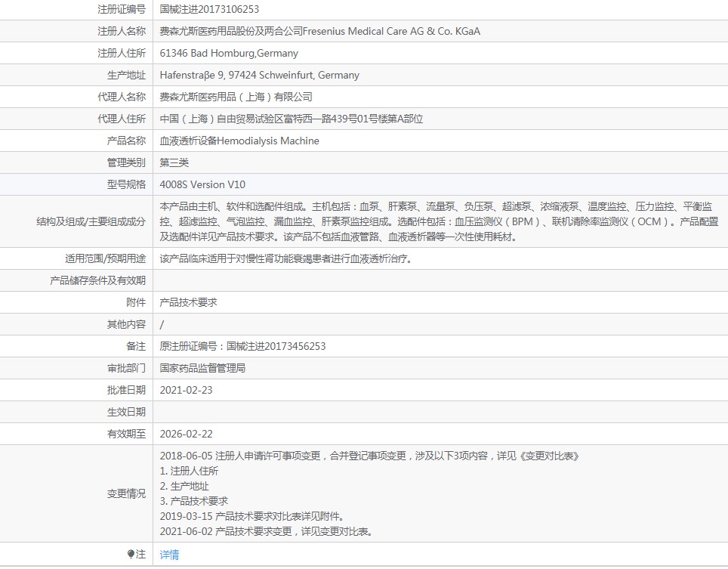The image size is (728, 569).
Task: Select expiry date 2026-02-22
Action: tap(187, 434)
